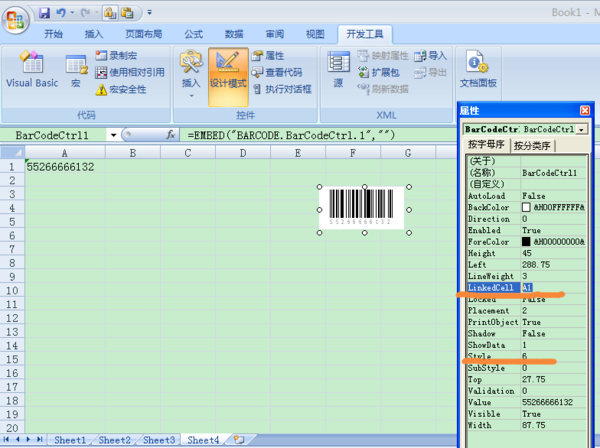Select the Sheet2 worksheet tab

coord(114,440)
